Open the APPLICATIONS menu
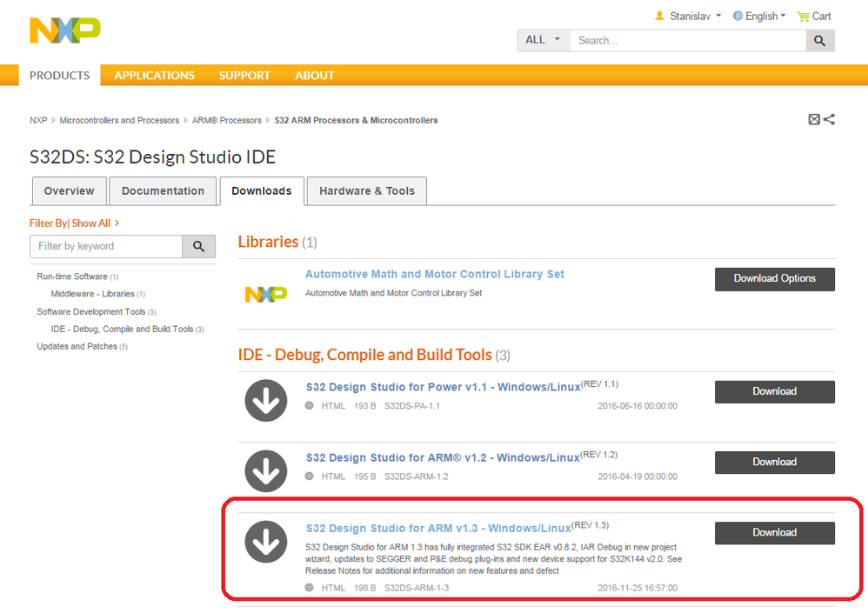Screen dimensions: 868x613 (155, 76)
